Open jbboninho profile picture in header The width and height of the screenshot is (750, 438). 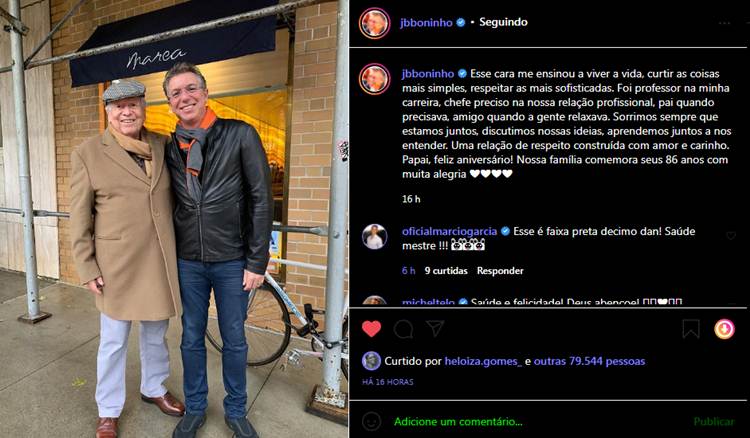tap(375, 23)
